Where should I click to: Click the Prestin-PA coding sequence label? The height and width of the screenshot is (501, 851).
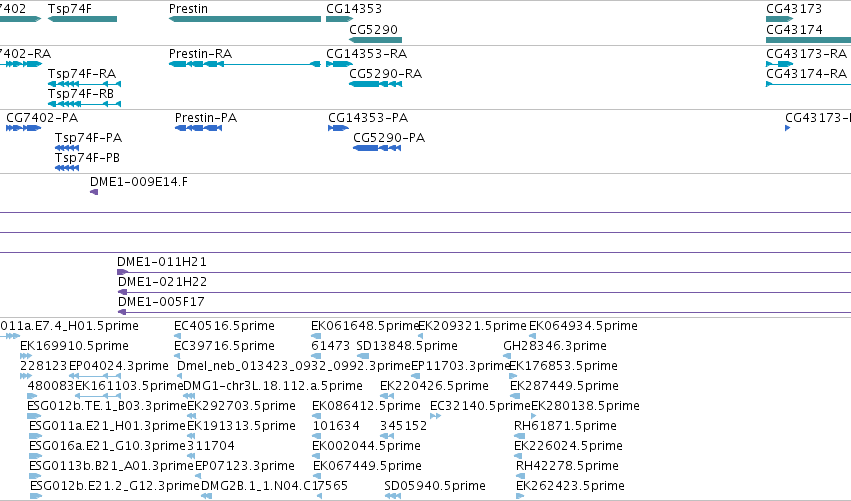click(x=206, y=118)
